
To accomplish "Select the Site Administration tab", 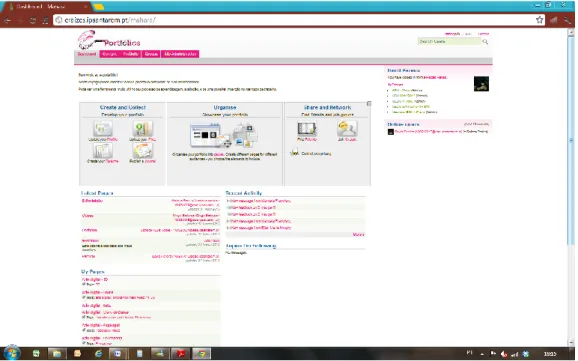I will [180, 54].
